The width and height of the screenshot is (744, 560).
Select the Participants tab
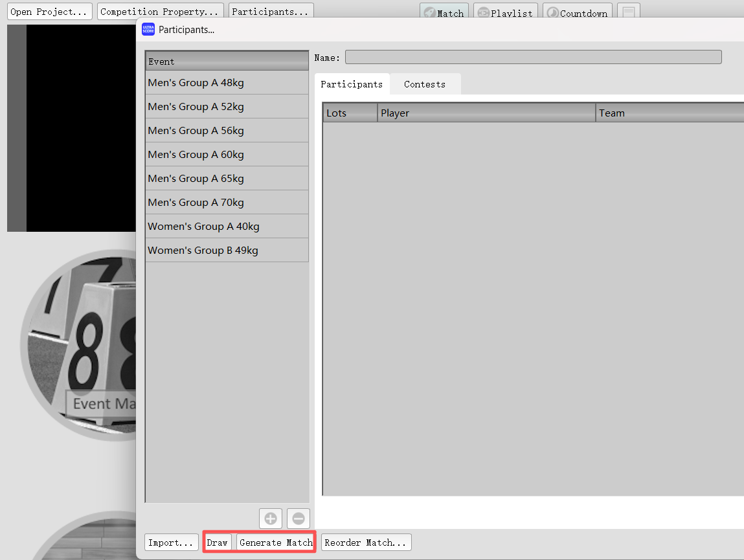[x=352, y=84]
